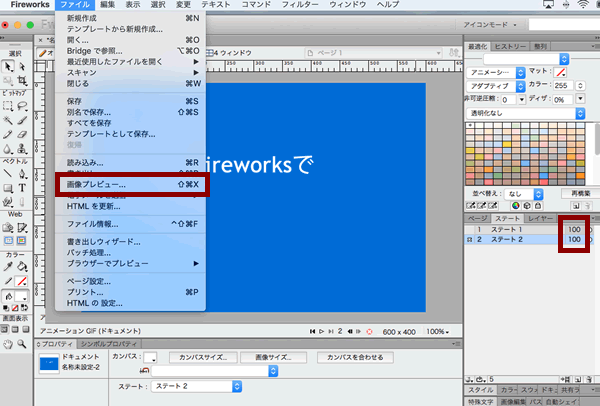Click the カンバスを合わせる button
Image resolution: width=600 pixels, height=406 pixels.
point(355,357)
